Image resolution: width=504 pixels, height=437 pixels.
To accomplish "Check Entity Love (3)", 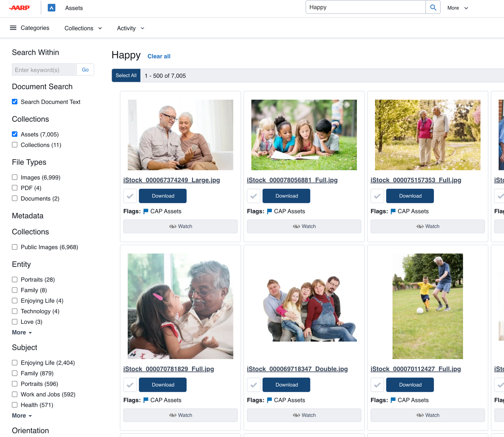I will [15, 322].
